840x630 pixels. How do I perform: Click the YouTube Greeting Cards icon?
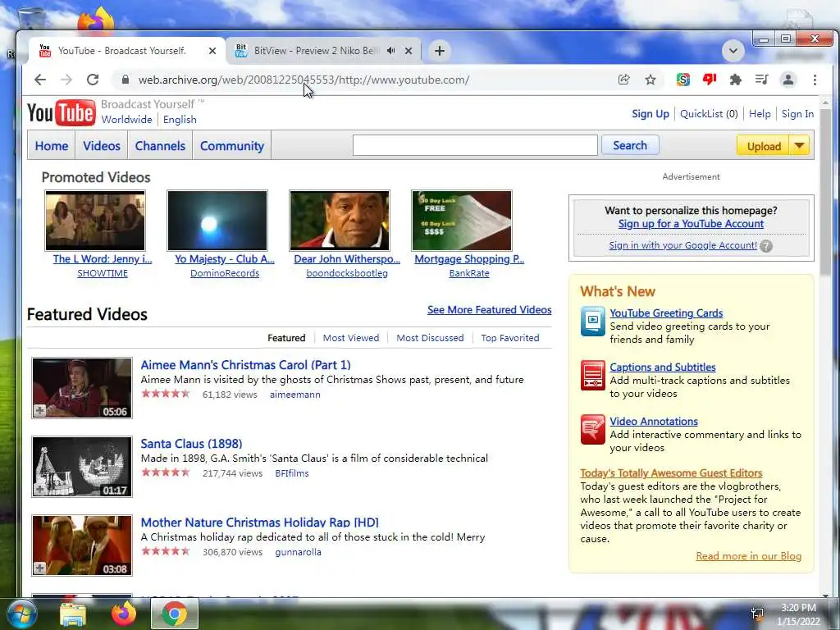click(x=592, y=321)
